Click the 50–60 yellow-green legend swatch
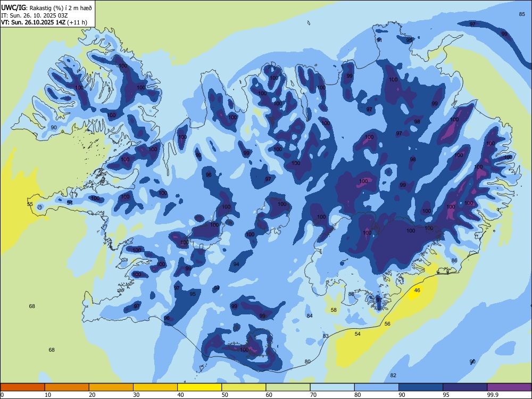532x399 pixels. click(x=244, y=387)
